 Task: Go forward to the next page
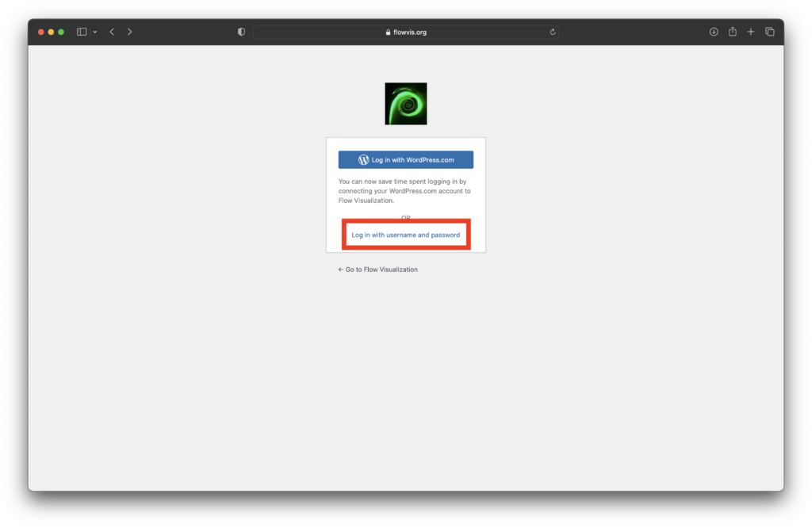pyautogui.click(x=130, y=32)
